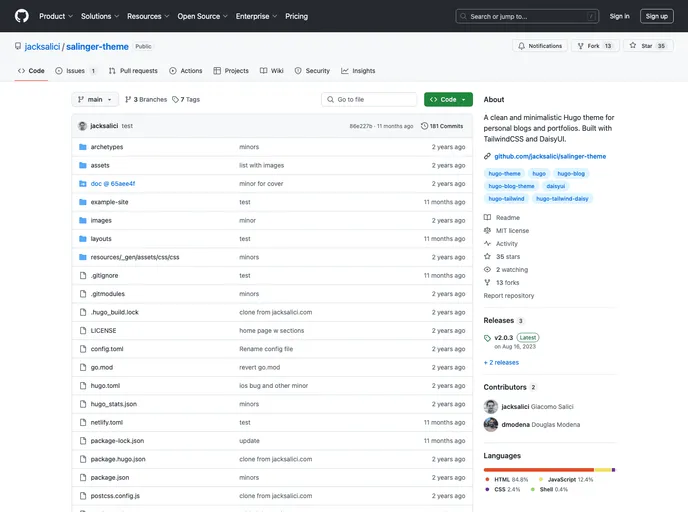Open the Projects tab
688x512 pixels.
click(x=231, y=71)
